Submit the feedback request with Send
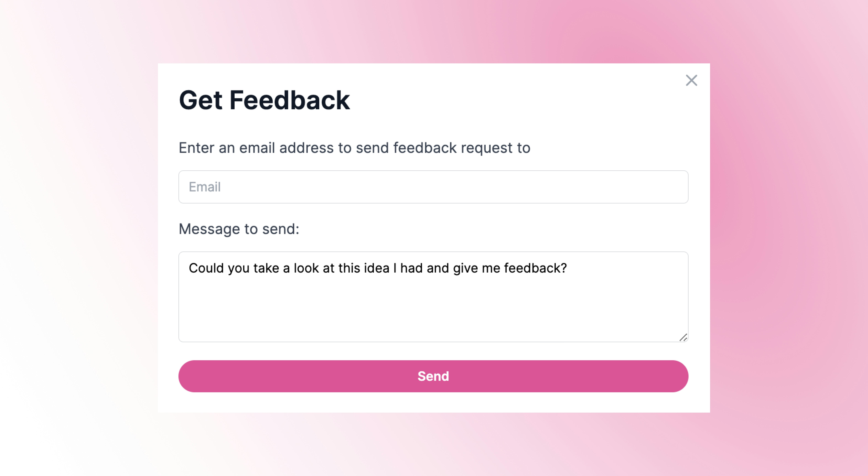 [x=433, y=376]
